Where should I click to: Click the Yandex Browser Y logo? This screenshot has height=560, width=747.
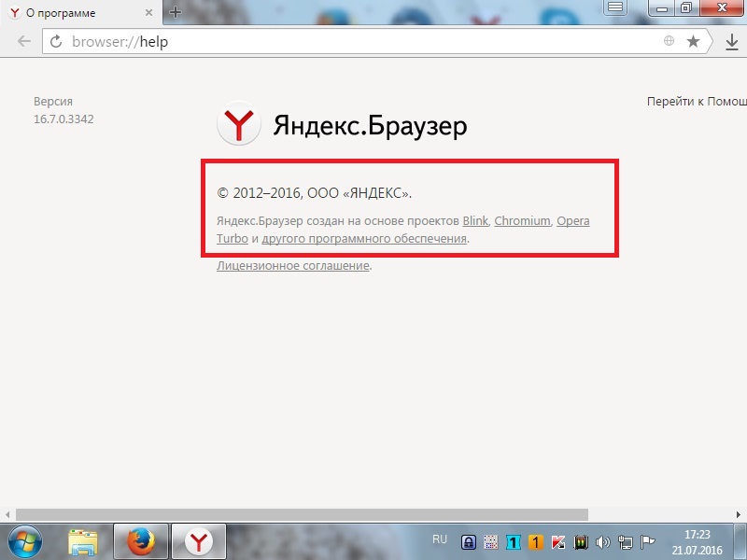coord(239,123)
